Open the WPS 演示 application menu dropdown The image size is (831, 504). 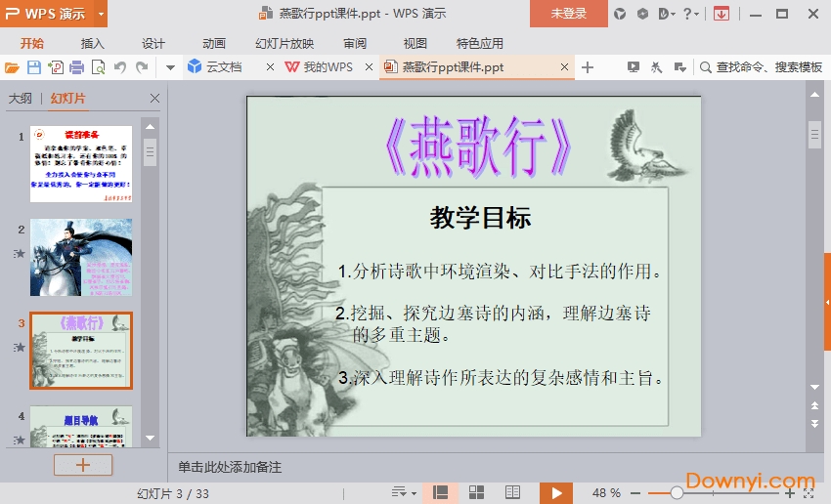pos(101,14)
